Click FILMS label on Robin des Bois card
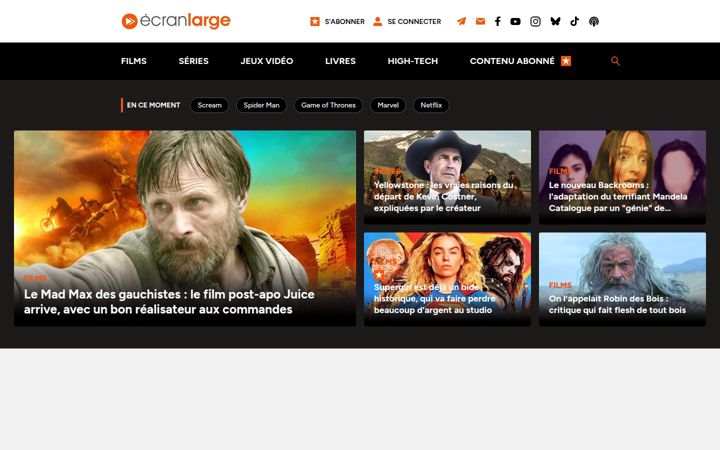 coord(560,285)
